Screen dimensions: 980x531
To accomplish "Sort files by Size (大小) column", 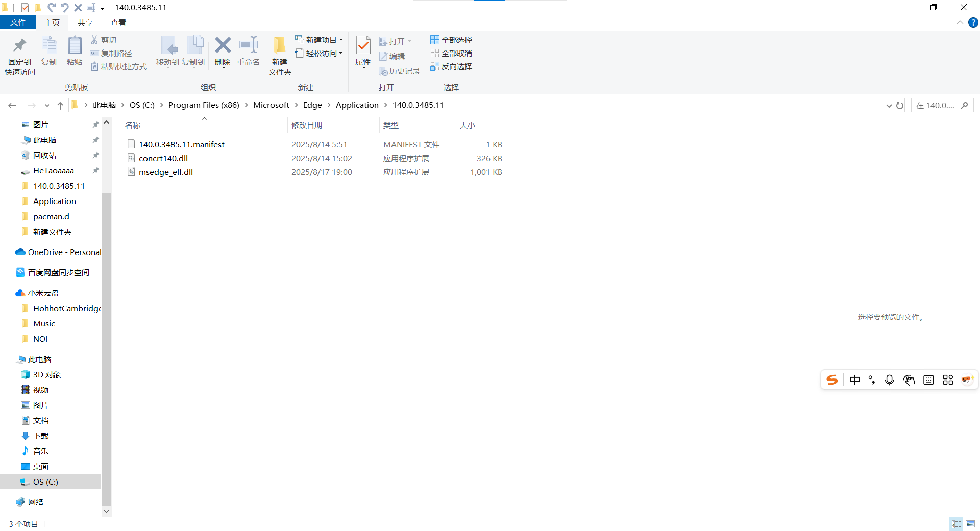I will [x=481, y=125].
